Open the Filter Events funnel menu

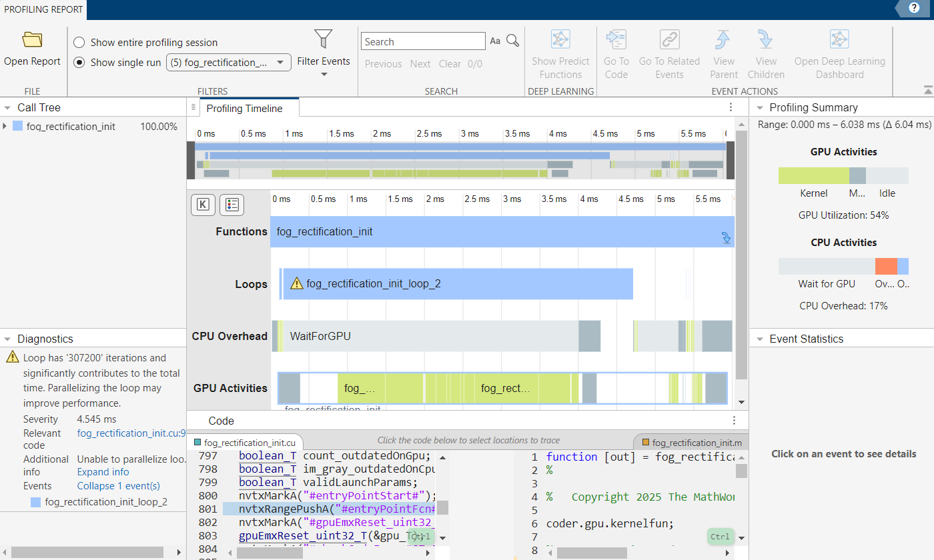(x=324, y=40)
